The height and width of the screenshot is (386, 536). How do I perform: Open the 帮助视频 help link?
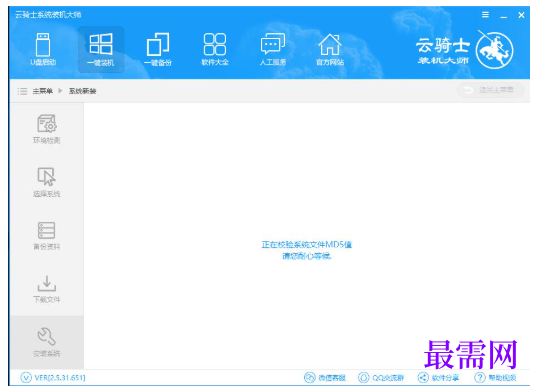pos(495,377)
